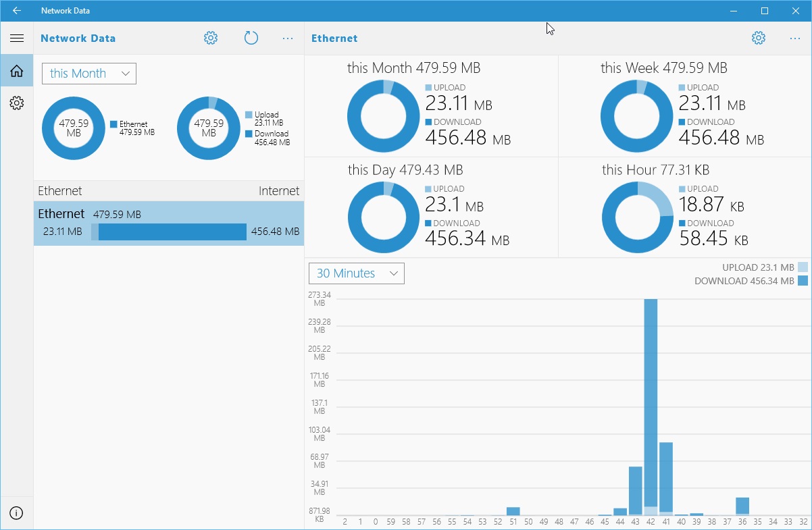Click the info icon at bottom left
The image size is (812, 530).
coord(17,512)
